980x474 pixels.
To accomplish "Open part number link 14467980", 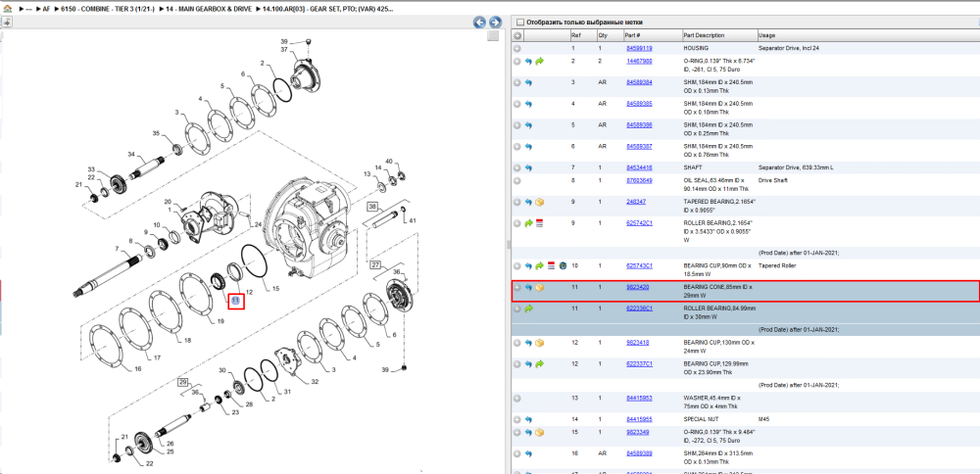I will 639,61.
